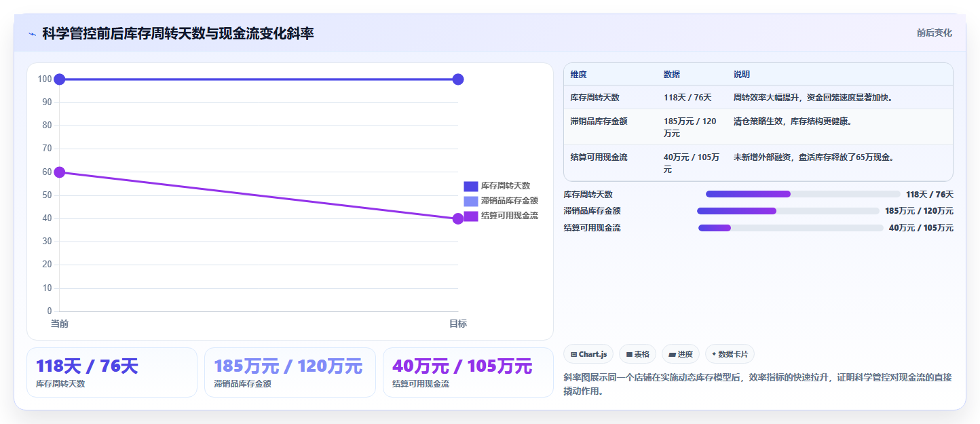Open the 118天 / 76天 data card
Viewport: 980px width, 424px height.
click(112, 372)
